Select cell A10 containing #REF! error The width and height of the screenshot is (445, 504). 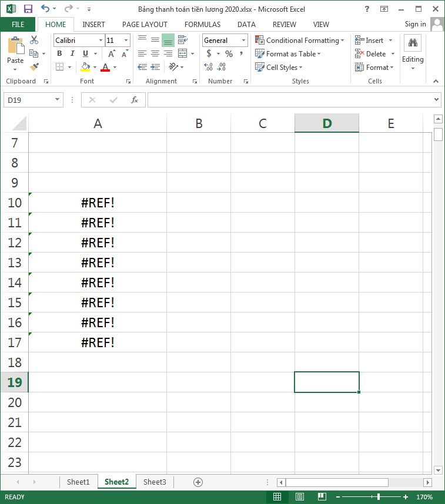point(98,203)
